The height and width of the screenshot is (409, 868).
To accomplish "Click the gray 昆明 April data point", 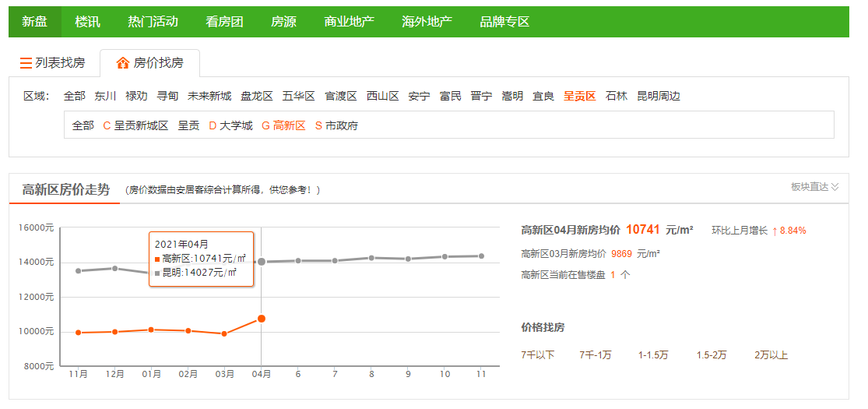I will pyautogui.click(x=262, y=262).
